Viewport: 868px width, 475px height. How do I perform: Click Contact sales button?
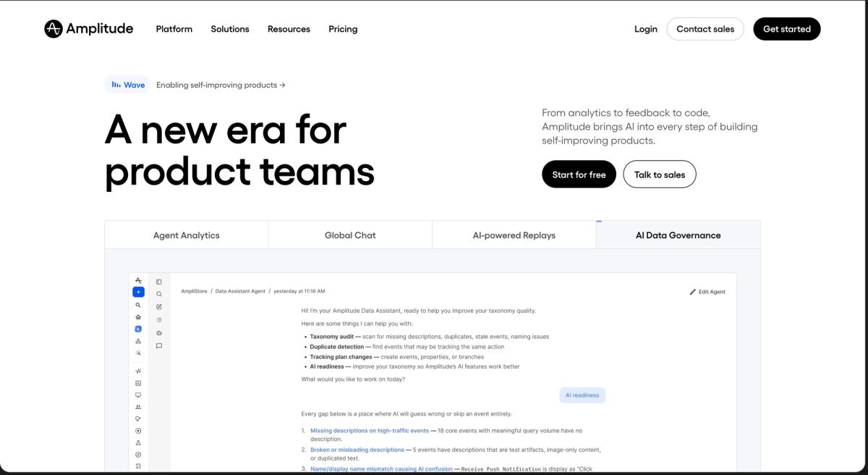pos(705,29)
